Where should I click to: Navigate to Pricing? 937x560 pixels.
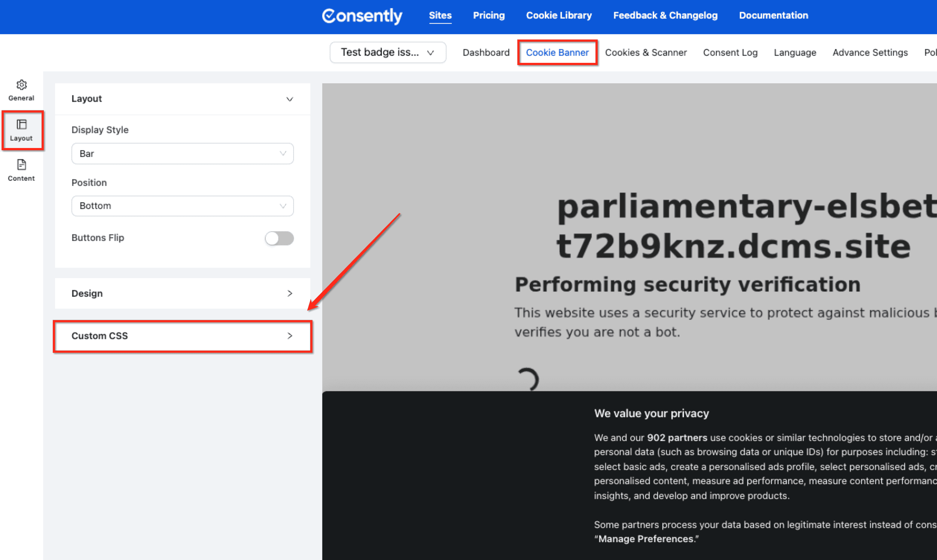tap(489, 16)
